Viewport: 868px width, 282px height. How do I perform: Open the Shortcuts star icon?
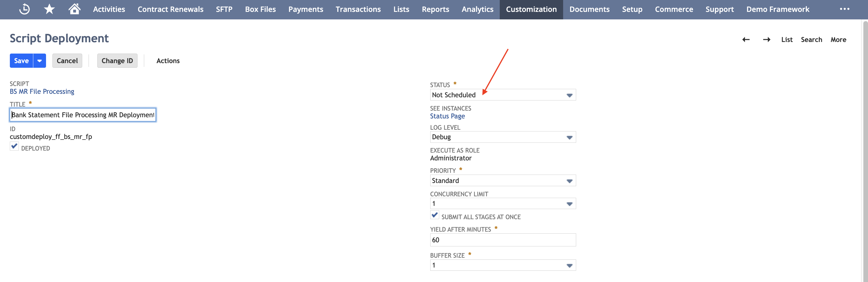point(49,9)
